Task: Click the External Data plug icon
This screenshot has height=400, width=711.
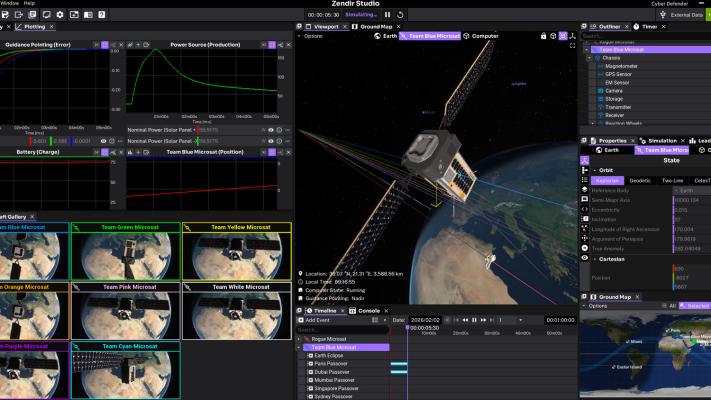Action: click(663, 15)
